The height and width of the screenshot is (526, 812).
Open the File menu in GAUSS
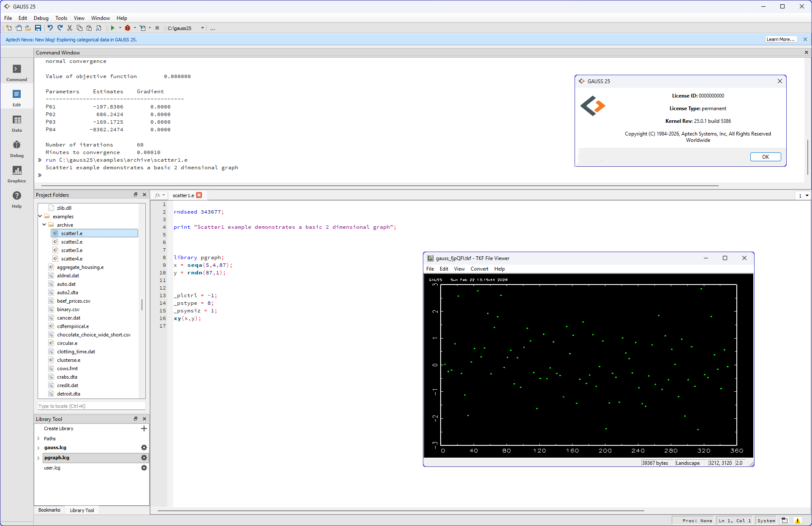point(8,18)
